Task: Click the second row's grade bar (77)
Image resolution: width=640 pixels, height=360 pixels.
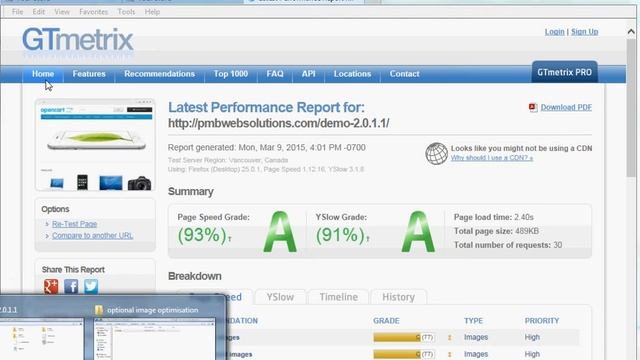Action: 403,354
